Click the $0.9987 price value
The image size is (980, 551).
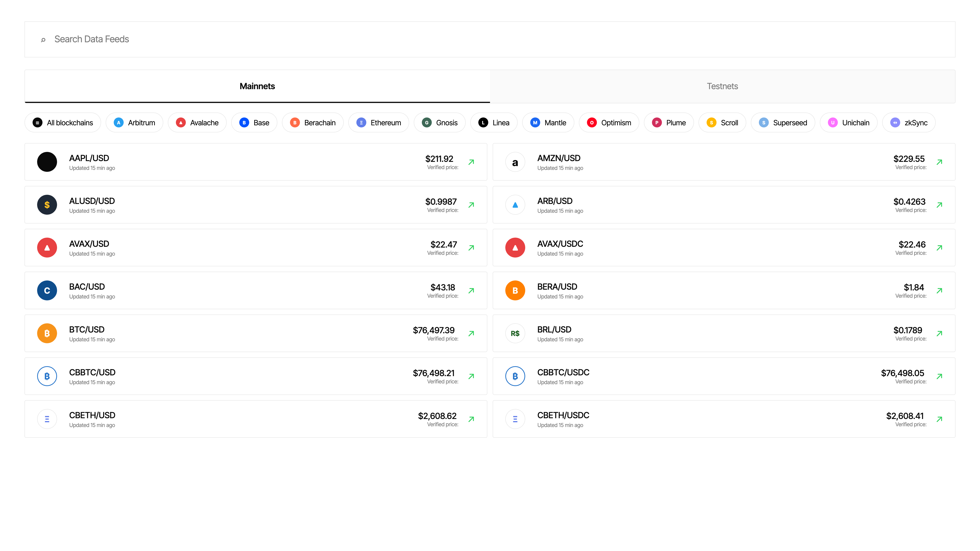coord(441,201)
